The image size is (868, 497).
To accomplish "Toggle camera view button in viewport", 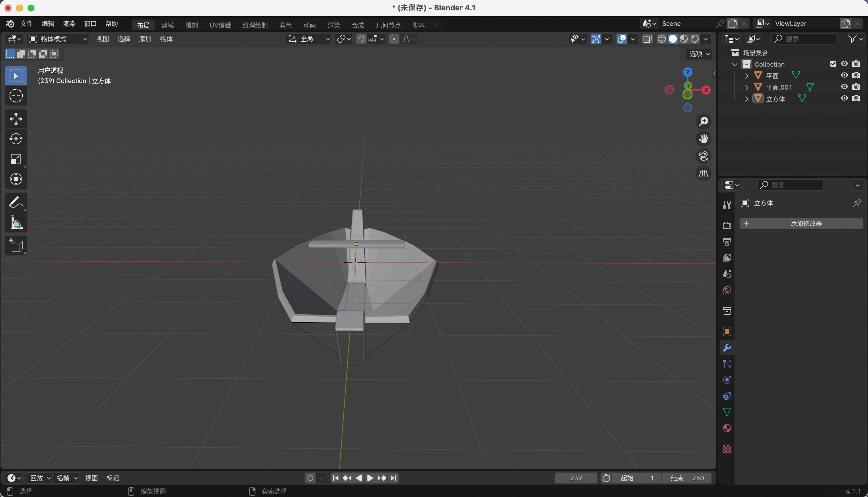I will [703, 156].
